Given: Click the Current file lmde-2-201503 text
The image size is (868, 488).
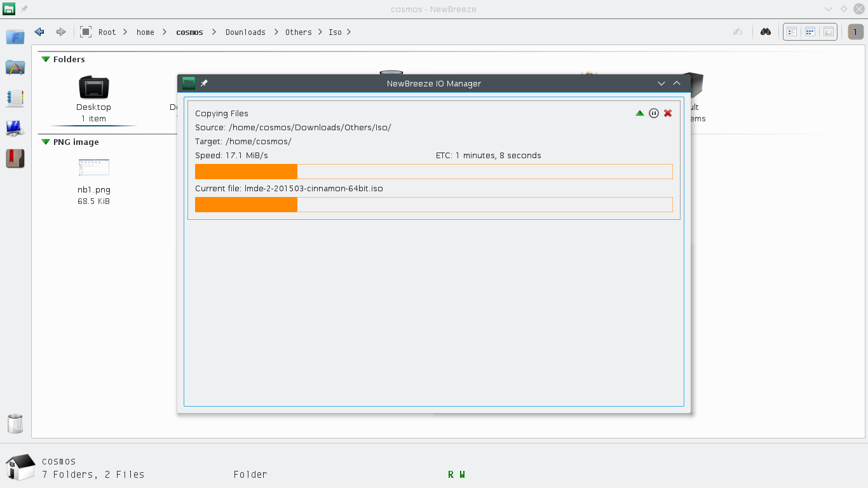Looking at the screenshot, I should click(x=289, y=188).
